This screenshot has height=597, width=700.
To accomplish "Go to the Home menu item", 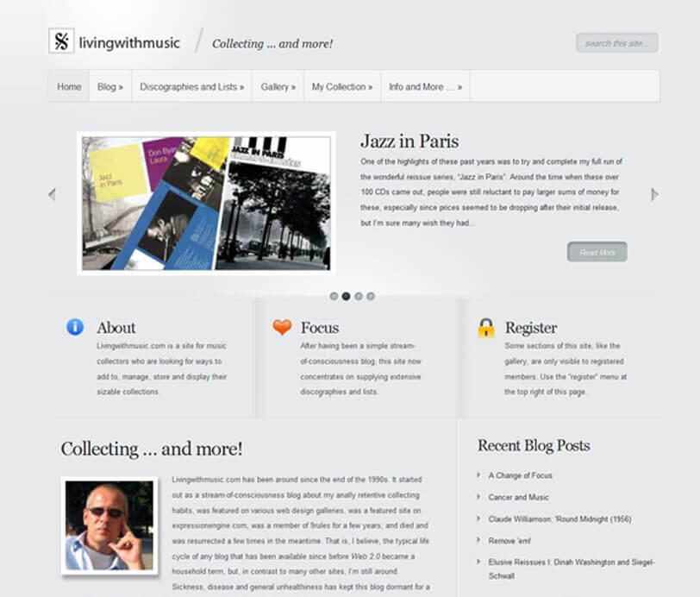I will (x=69, y=87).
